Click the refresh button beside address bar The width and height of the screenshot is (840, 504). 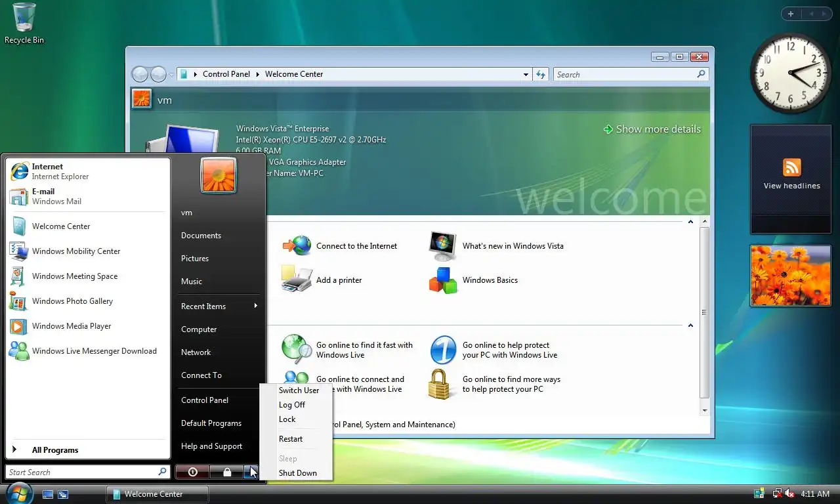point(541,74)
